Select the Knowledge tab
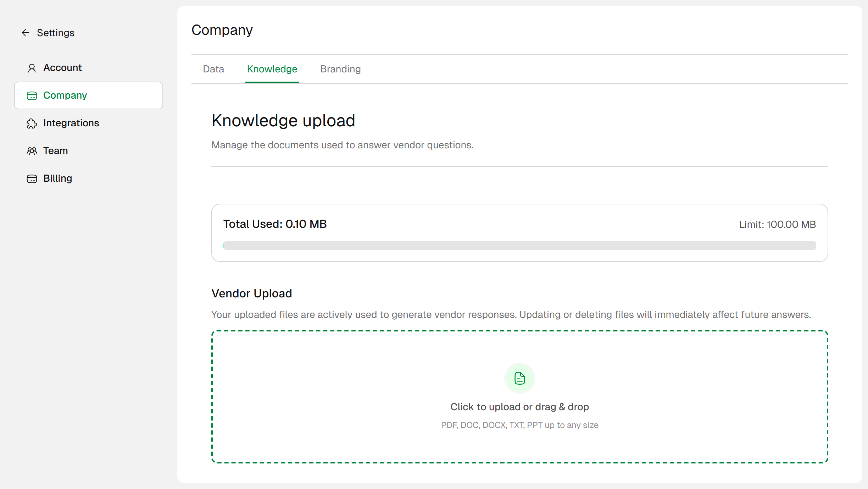 (x=272, y=69)
